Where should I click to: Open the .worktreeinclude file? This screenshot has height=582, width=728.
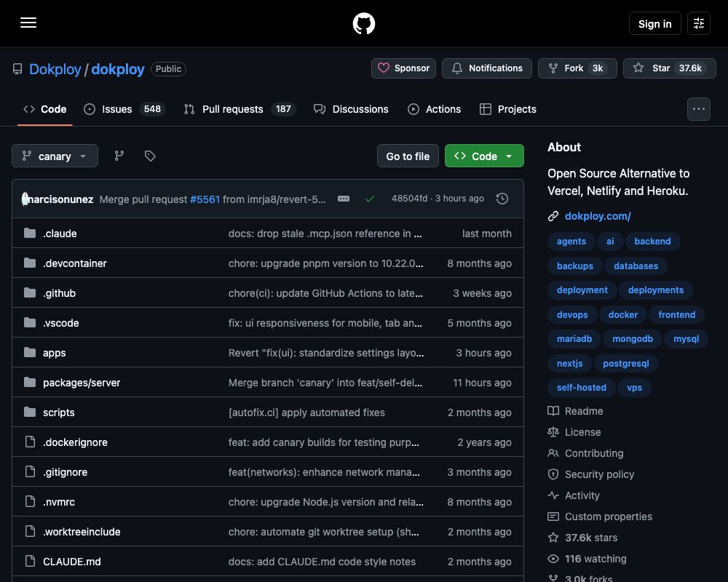pyautogui.click(x=82, y=531)
